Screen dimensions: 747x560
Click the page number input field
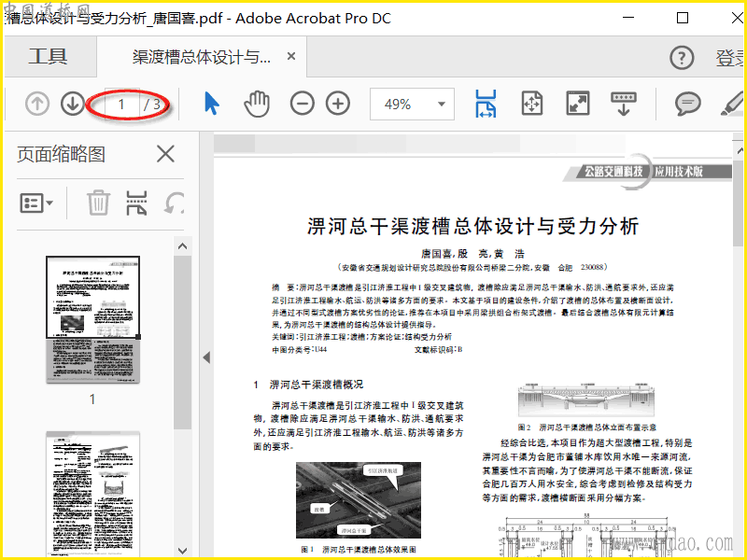click(122, 104)
